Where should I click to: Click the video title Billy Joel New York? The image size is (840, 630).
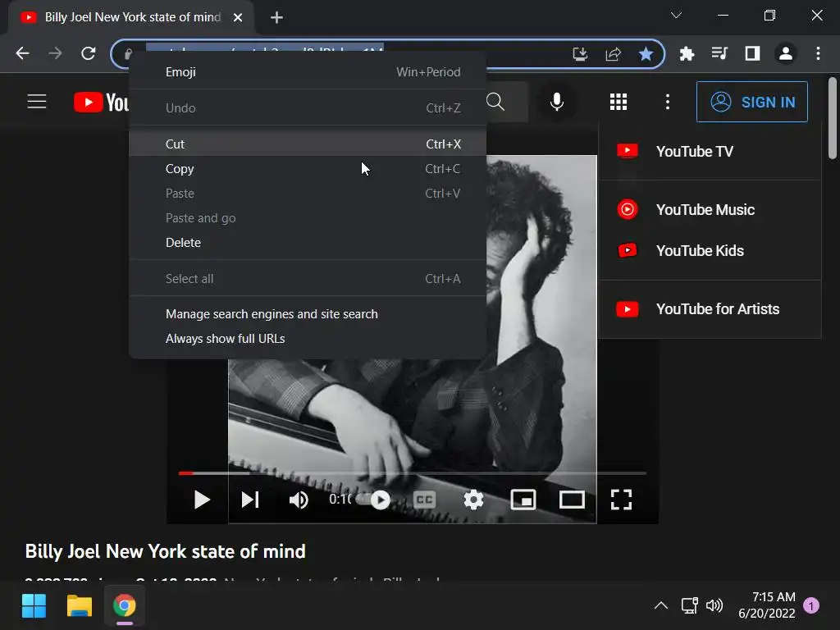(166, 551)
